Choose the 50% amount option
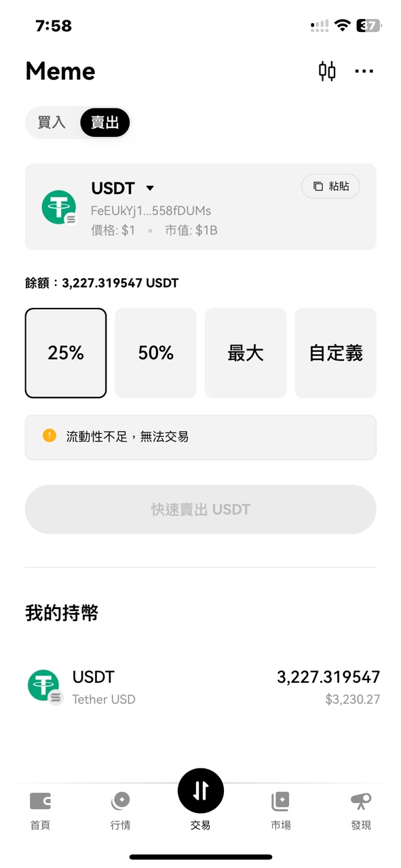 pos(155,353)
